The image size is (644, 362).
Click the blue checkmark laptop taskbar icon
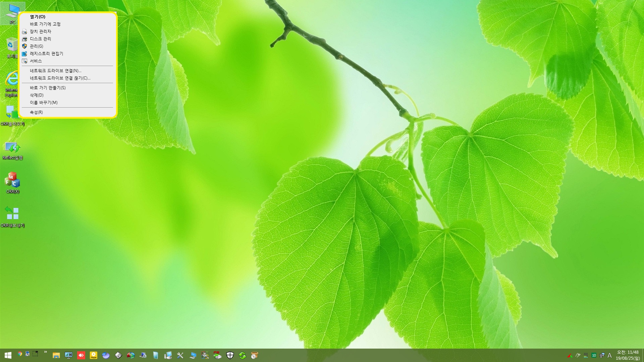(193, 355)
